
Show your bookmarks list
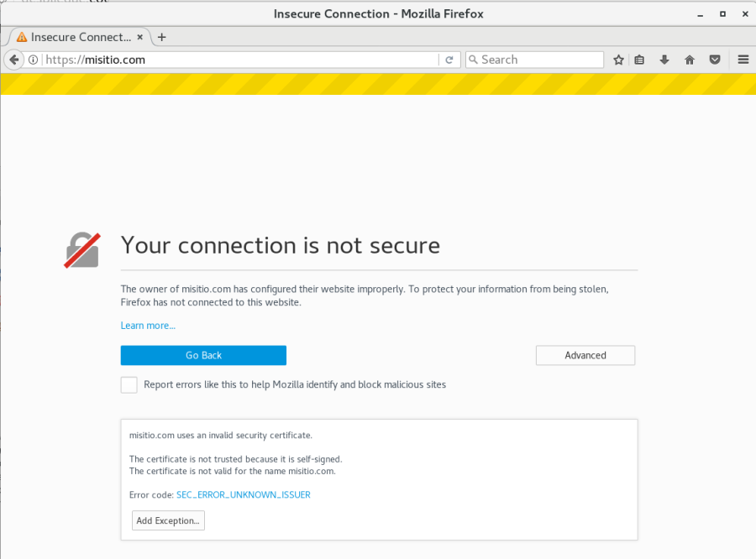coord(639,60)
